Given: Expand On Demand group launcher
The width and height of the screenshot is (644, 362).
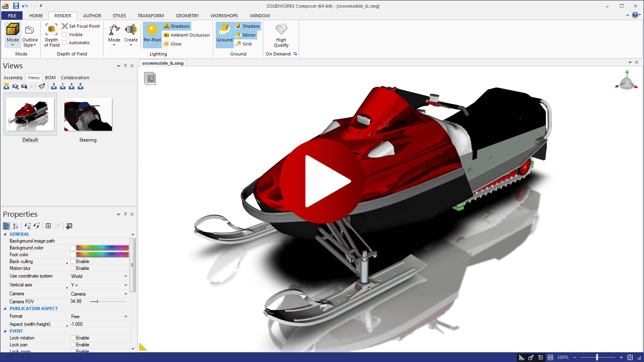Looking at the screenshot, I should 295,54.
